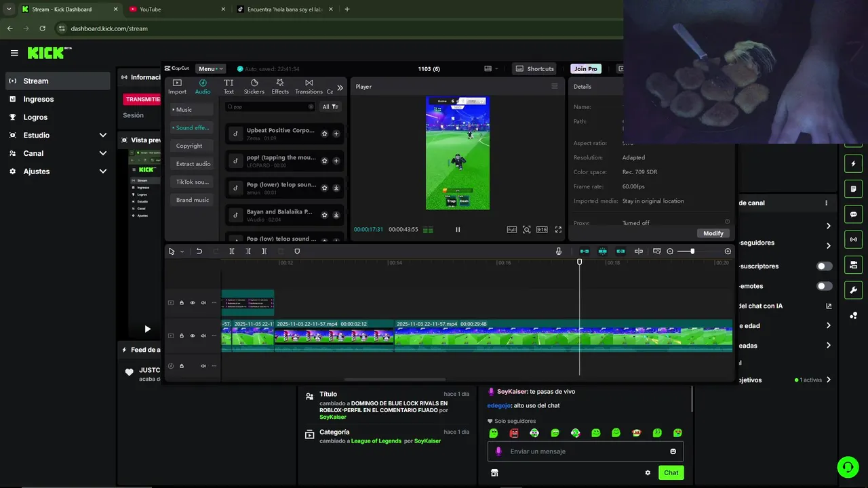Click the wrench tool icon in Kick right rail
Image resolution: width=868 pixels, height=488 pixels.
click(853, 290)
